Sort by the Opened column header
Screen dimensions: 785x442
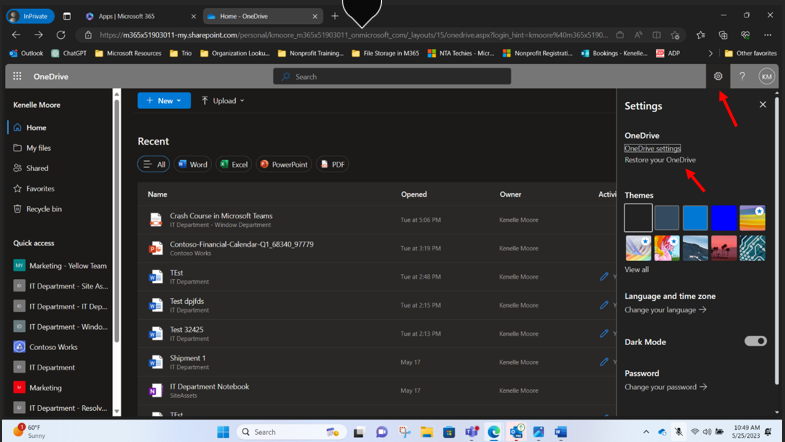414,194
